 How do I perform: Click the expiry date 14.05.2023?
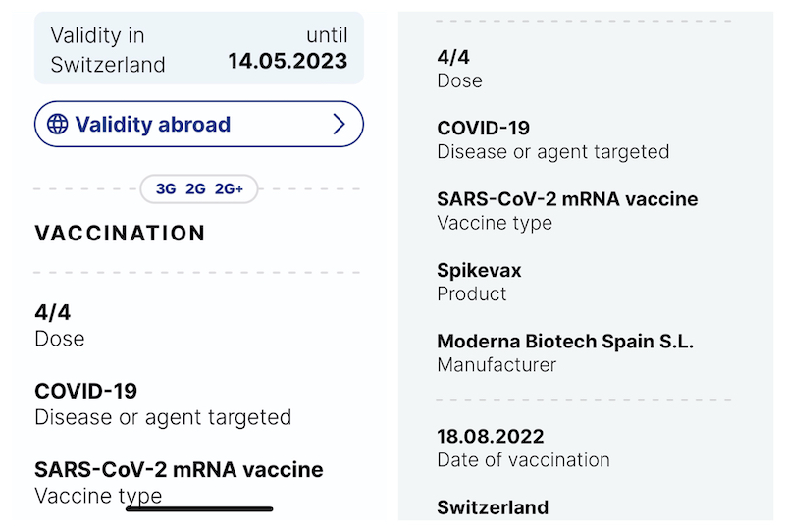pyautogui.click(x=288, y=61)
